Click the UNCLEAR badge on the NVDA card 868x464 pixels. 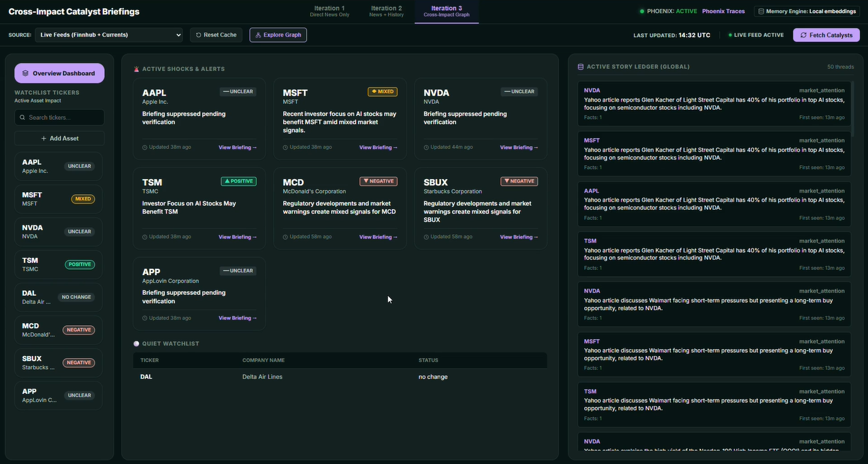pyautogui.click(x=519, y=92)
